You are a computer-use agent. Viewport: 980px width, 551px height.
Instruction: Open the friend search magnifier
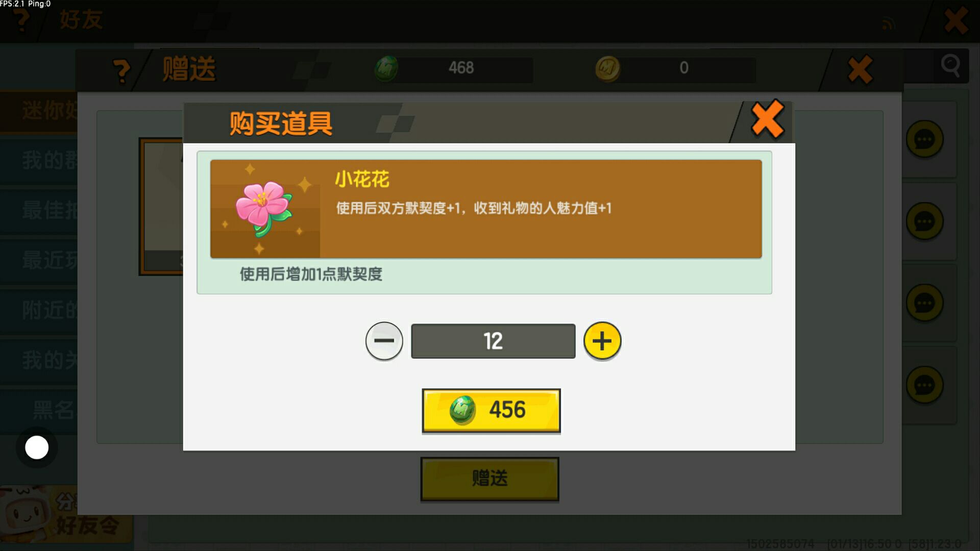click(x=950, y=66)
